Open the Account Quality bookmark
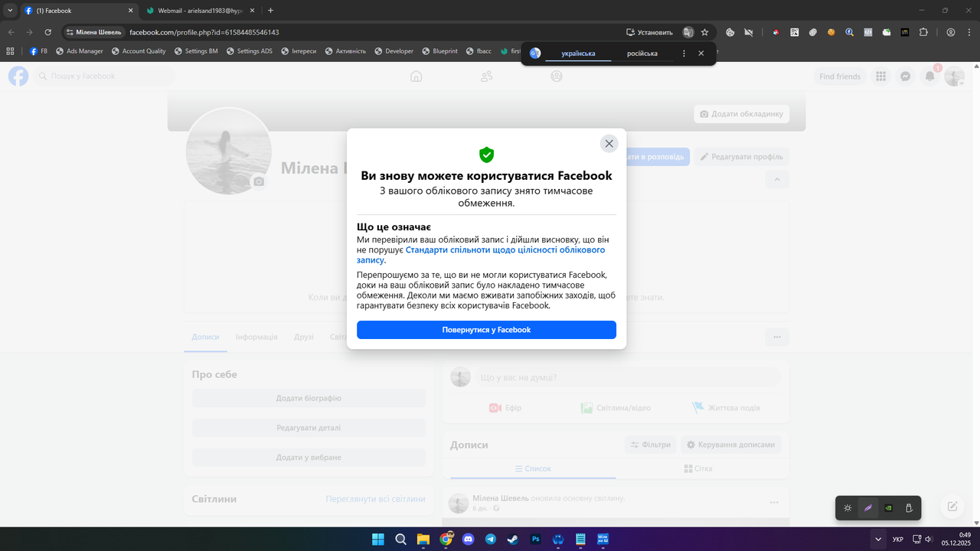This screenshot has height=551, width=980. pyautogui.click(x=138, y=51)
